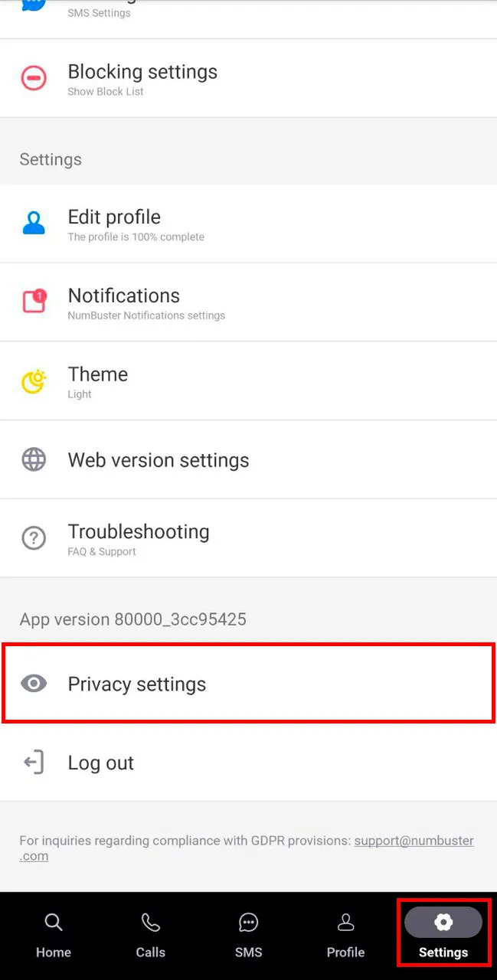Open Blocking settings to show block list
497x980 pixels.
[142, 78]
